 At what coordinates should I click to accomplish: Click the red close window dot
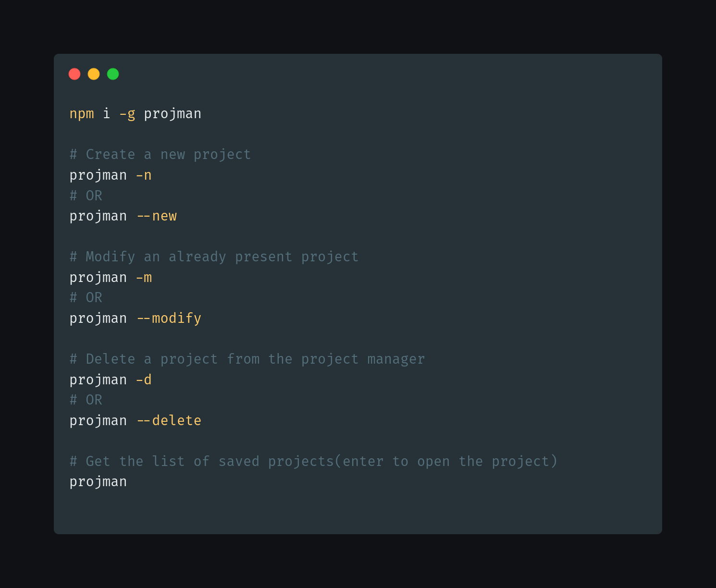[x=74, y=74]
